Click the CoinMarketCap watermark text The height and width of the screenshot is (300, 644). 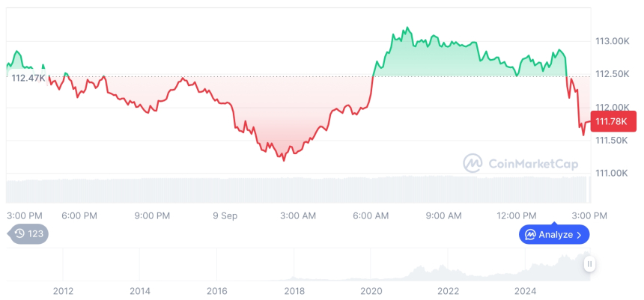point(523,162)
